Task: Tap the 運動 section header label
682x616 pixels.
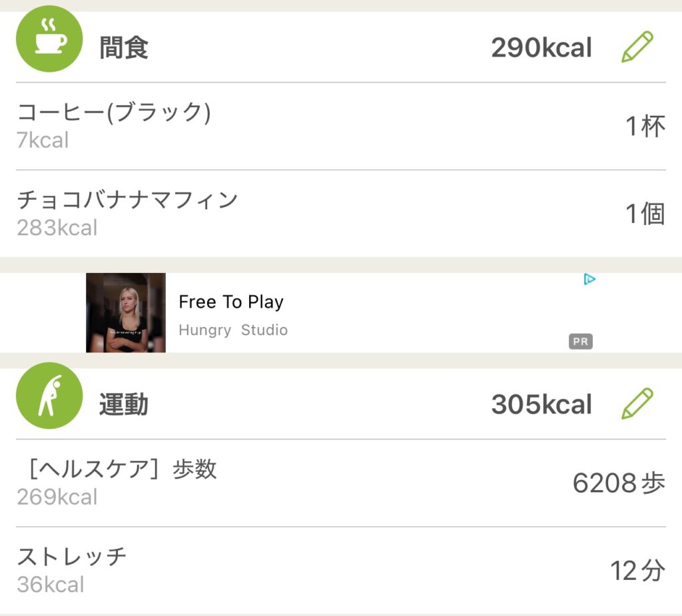Action: pyautogui.click(x=124, y=405)
